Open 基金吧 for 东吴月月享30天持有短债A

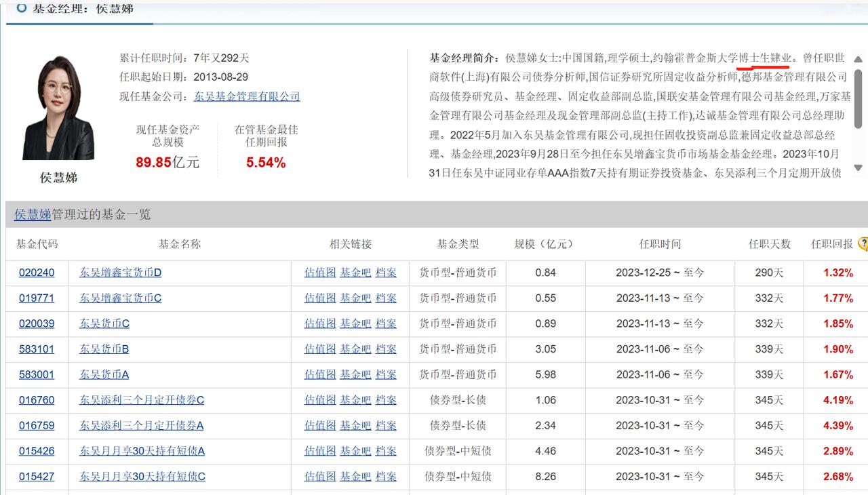[356, 451]
